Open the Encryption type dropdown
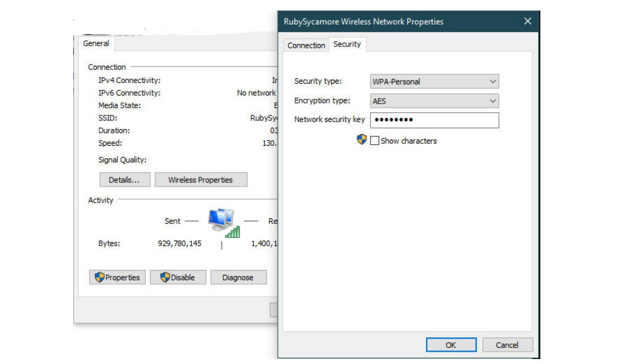This screenshot has height=364, width=639. [x=493, y=100]
